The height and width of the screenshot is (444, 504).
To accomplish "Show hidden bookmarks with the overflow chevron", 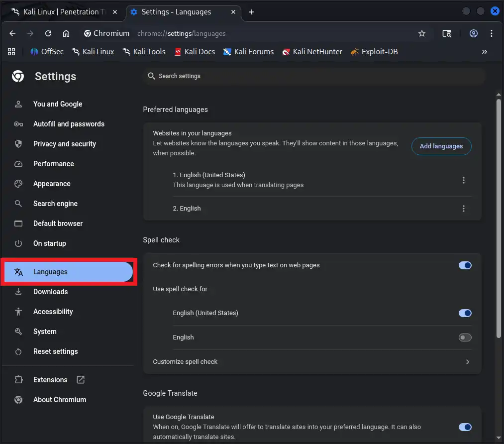I will [x=485, y=52].
